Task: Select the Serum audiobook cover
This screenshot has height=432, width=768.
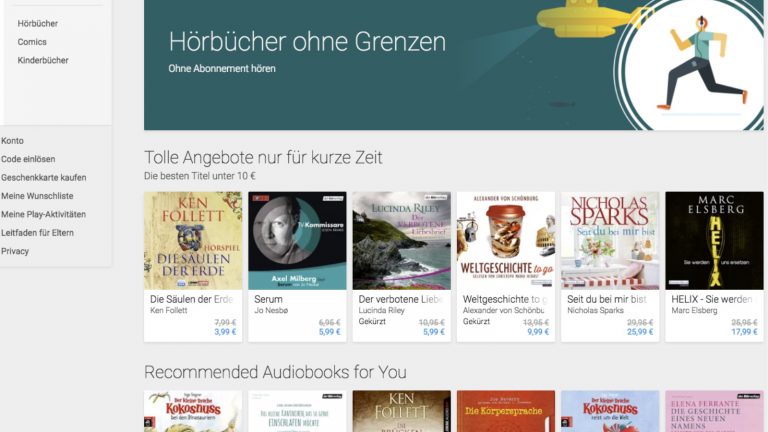Action: [x=297, y=240]
